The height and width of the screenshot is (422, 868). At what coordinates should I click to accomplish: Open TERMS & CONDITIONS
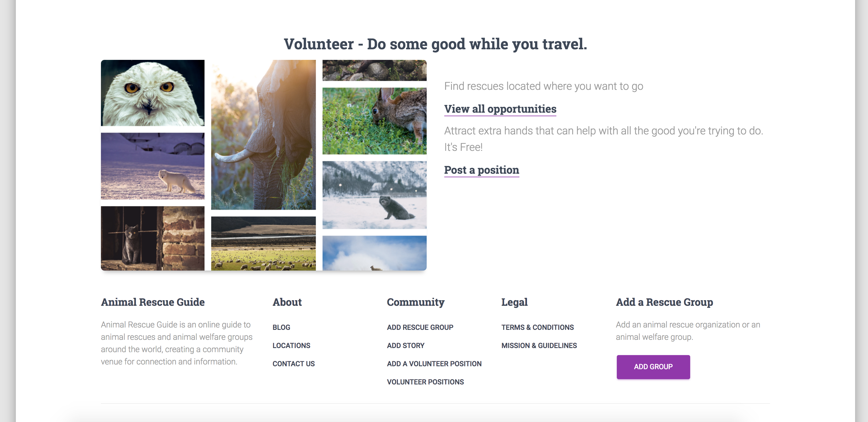click(538, 327)
